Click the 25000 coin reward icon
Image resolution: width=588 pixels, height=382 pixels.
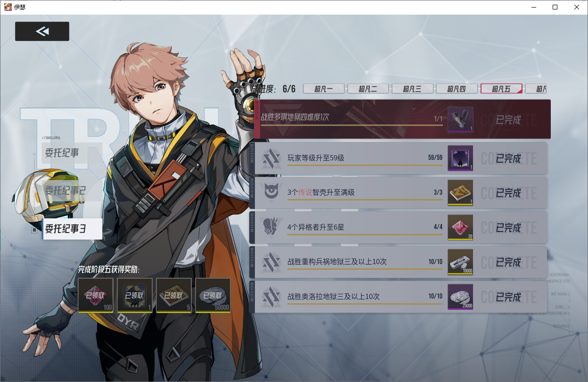point(460,297)
